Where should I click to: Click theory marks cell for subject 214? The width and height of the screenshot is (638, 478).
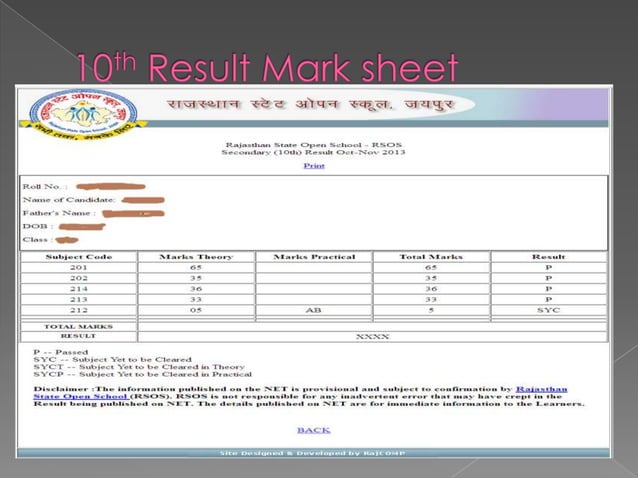(196, 289)
